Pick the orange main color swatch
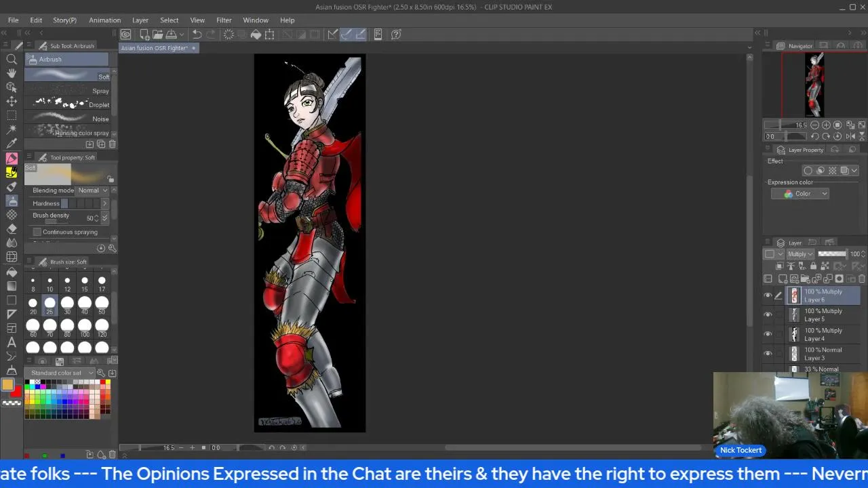Screen dimensions: 868x488 point(7,385)
